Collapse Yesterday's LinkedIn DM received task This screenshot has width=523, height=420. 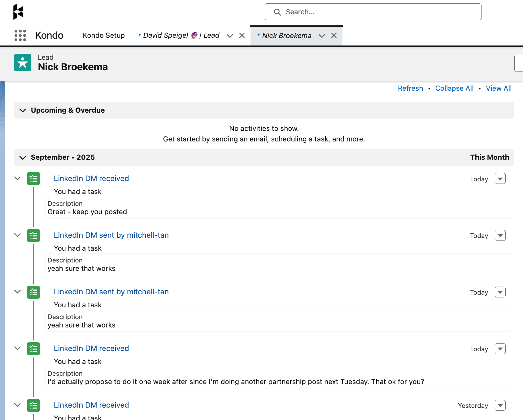pyautogui.click(x=18, y=405)
